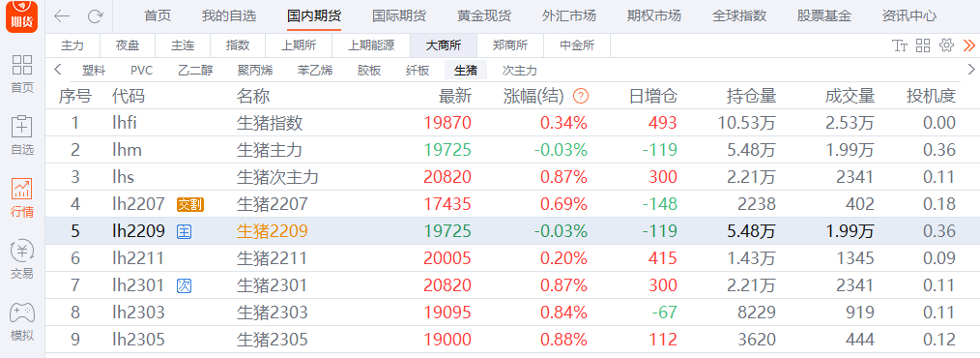
Task: Click the back arrow navigation icon
Action: pyautogui.click(x=62, y=16)
